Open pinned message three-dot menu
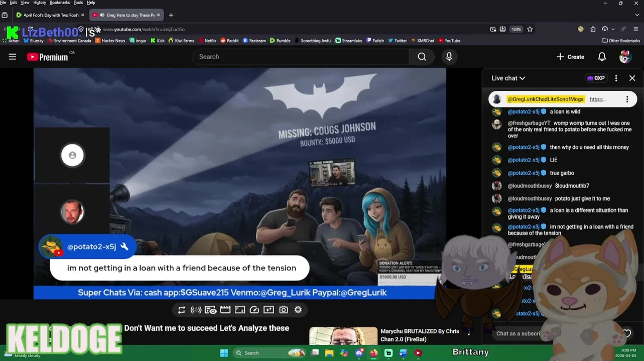Screen dimensions: 644x361 tap(627, 99)
